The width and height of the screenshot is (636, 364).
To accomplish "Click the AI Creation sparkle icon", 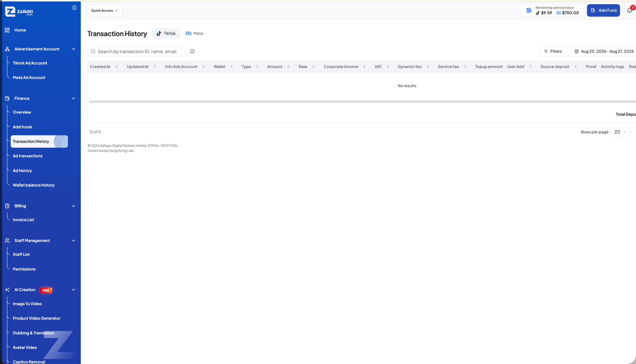I will (7, 290).
